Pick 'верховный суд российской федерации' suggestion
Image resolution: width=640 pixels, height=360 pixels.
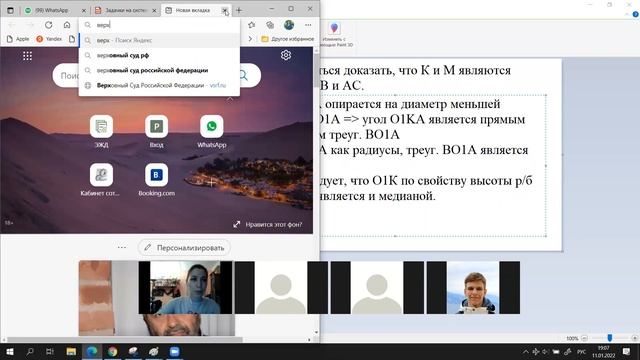click(159, 70)
